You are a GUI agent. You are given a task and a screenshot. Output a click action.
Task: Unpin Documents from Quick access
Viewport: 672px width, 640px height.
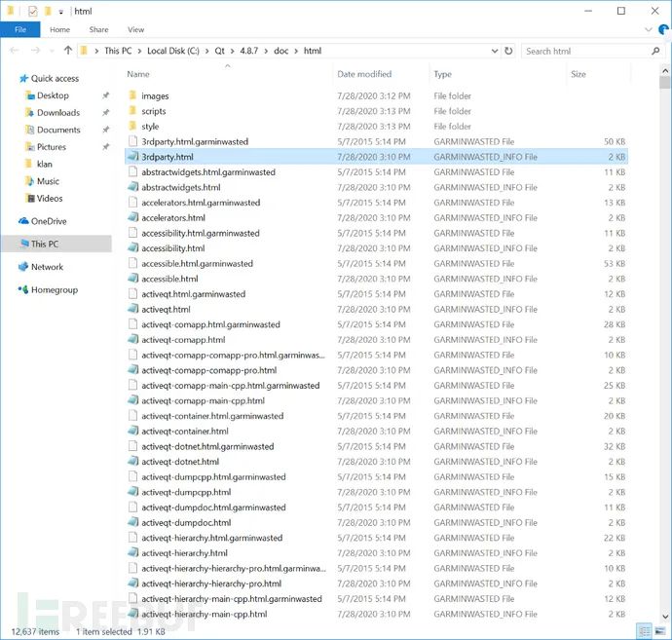click(x=105, y=130)
